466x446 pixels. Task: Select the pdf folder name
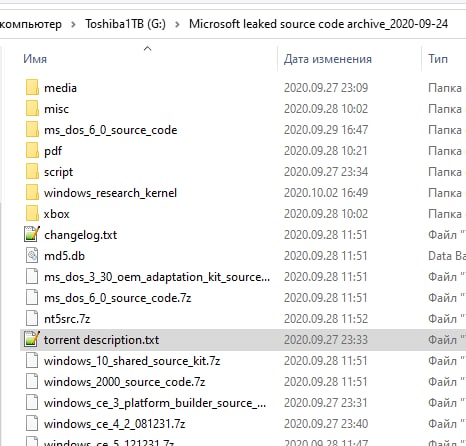coord(53,151)
